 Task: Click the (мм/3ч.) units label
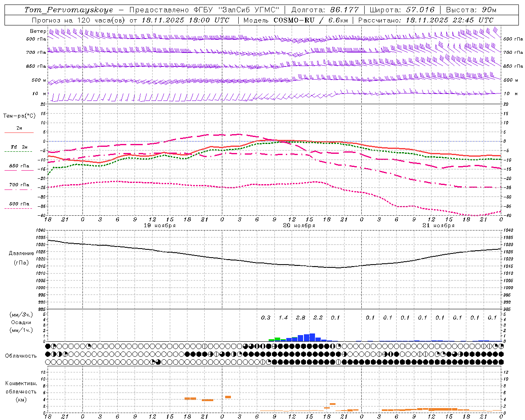point(21,315)
